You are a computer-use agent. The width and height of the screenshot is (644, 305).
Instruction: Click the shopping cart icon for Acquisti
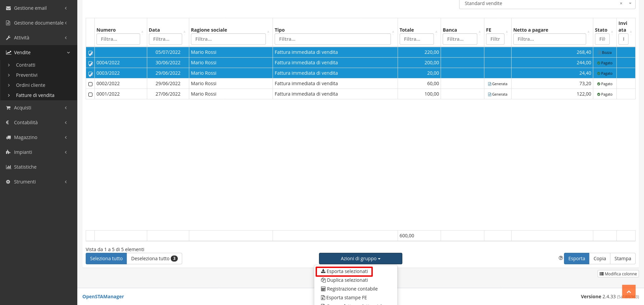click(8, 108)
